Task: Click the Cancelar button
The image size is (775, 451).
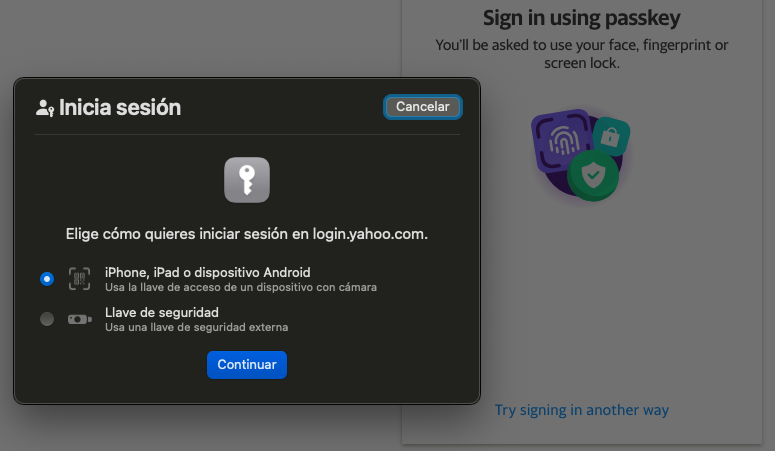Action: (423, 107)
